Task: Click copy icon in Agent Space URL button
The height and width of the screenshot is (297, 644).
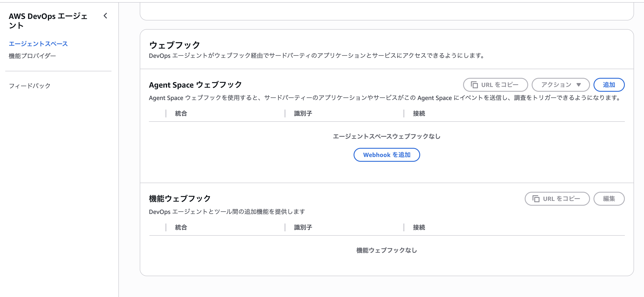Action: [474, 85]
